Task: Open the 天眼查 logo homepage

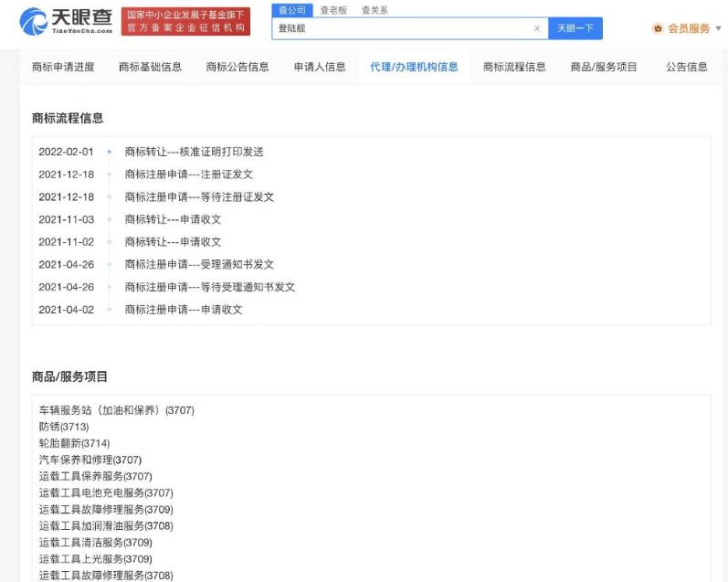Action: 66,21
